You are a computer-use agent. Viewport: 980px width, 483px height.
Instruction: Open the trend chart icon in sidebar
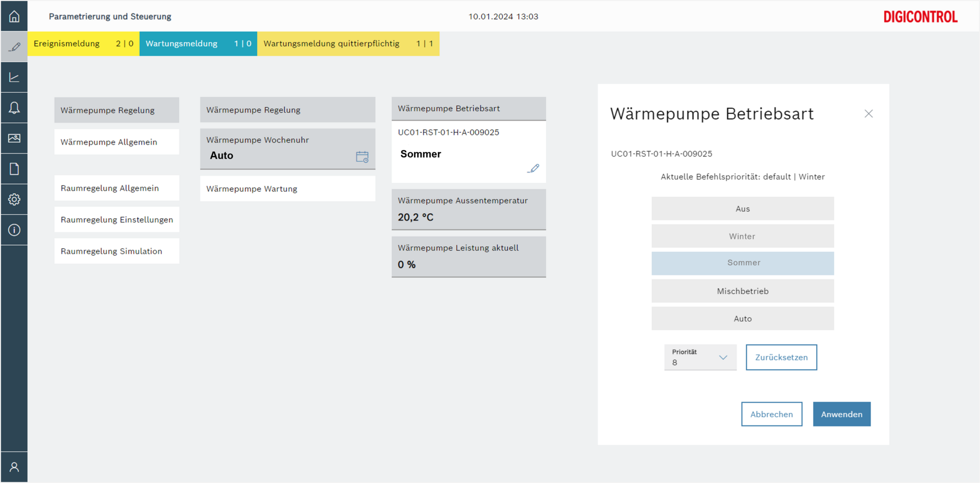coord(14,78)
